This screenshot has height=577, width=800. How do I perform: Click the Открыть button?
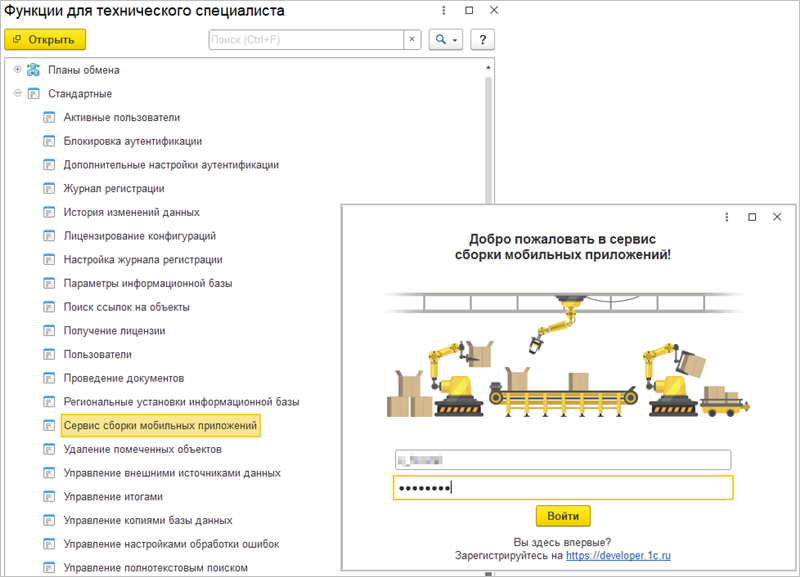[45, 39]
